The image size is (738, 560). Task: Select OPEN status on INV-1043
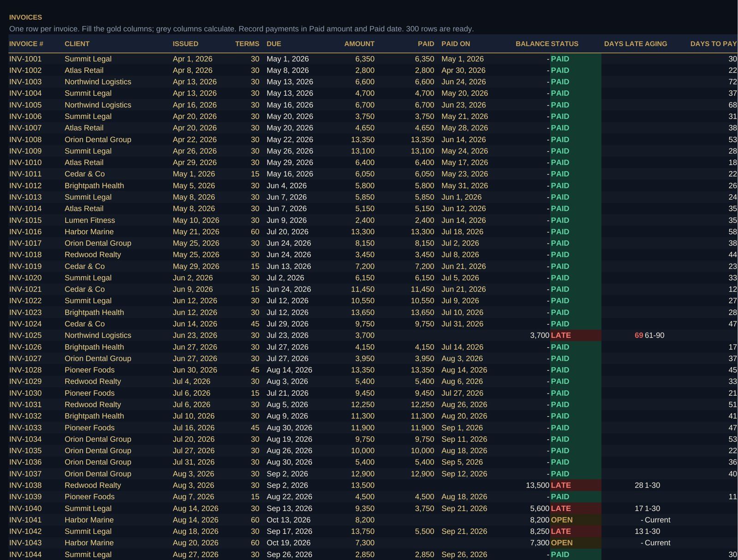[562, 543]
